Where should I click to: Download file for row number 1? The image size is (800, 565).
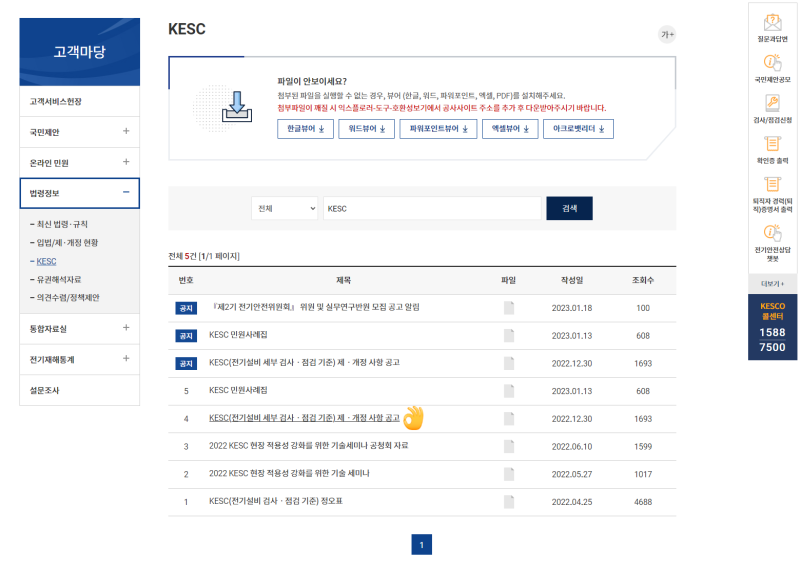509,502
